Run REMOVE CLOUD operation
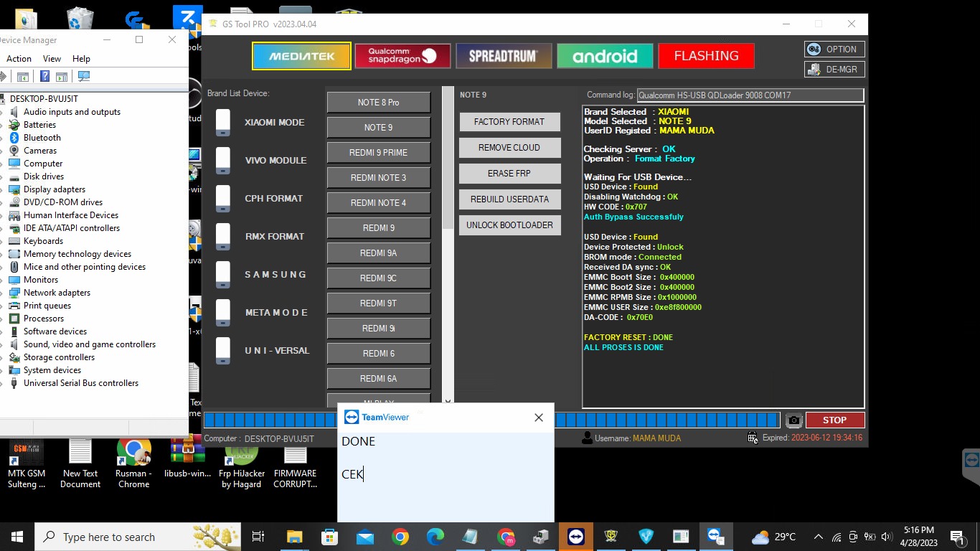Viewport: 980px width, 551px height. click(509, 148)
